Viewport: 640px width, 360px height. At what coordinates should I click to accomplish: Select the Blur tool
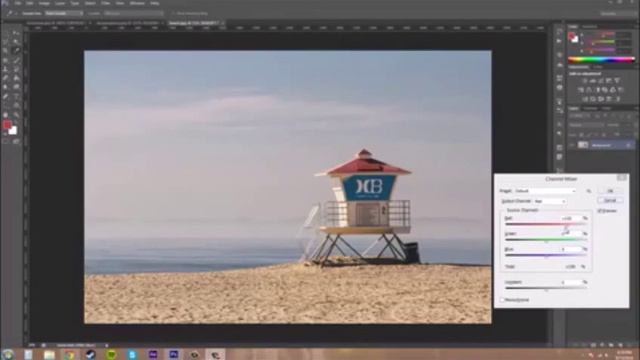pos(5,87)
